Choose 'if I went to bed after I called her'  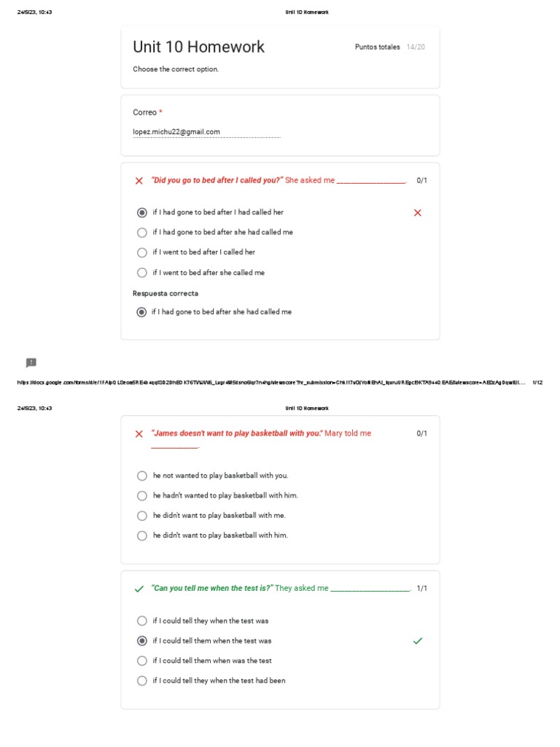(142, 252)
